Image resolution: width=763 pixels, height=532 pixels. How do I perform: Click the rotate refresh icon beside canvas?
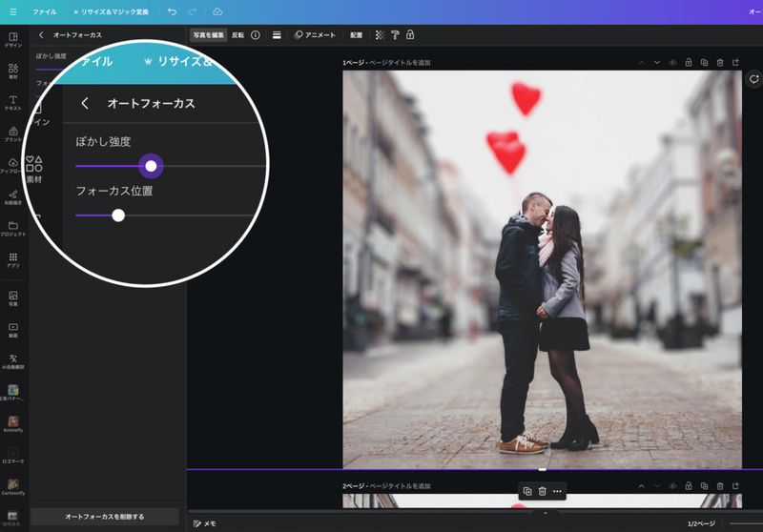[753, 79]
